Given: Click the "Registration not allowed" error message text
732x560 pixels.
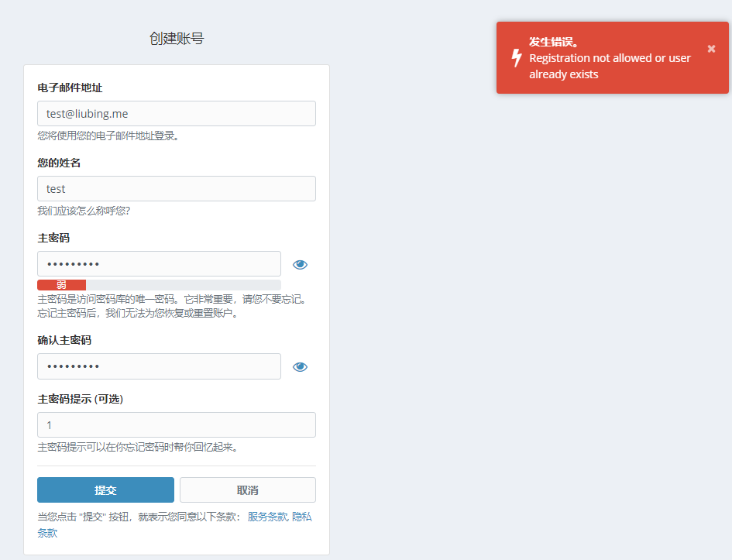Looking at the screenshot, I should click(610, 67).
